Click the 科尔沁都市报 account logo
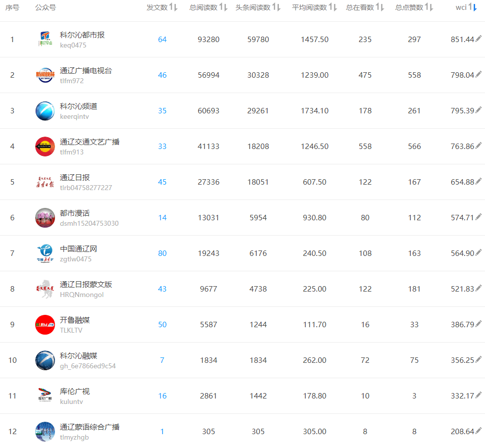The width and height of the screenshot is (485, 448). [45, 40]
